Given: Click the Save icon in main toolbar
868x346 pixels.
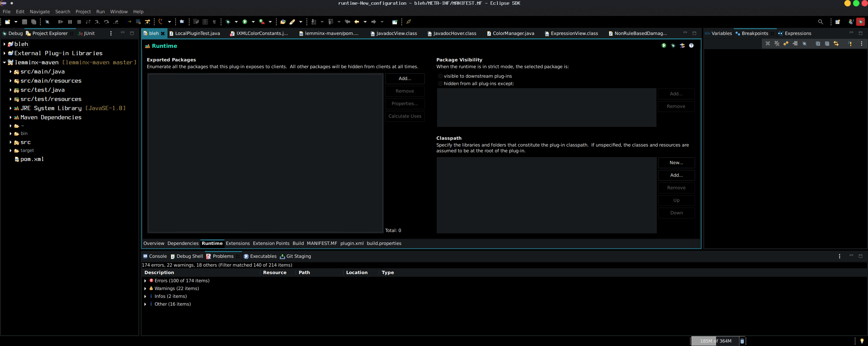Looking at the screenshot, I should pos(24,22).
